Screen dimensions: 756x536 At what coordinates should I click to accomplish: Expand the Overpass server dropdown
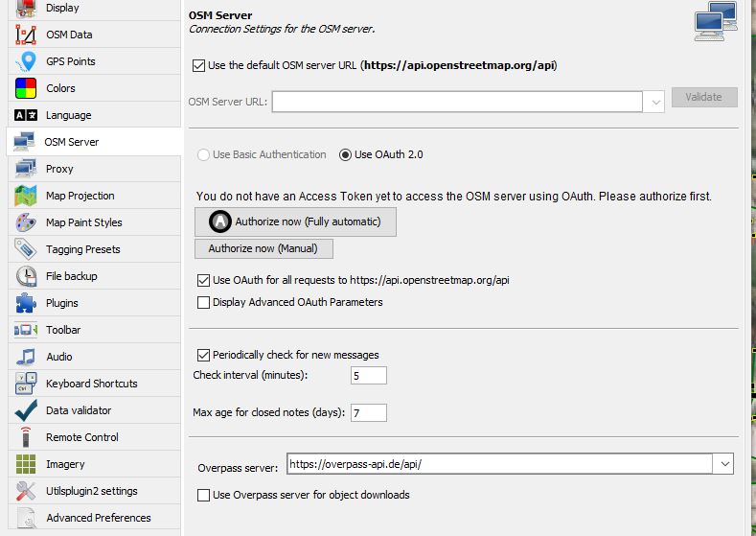click(722, 465)
